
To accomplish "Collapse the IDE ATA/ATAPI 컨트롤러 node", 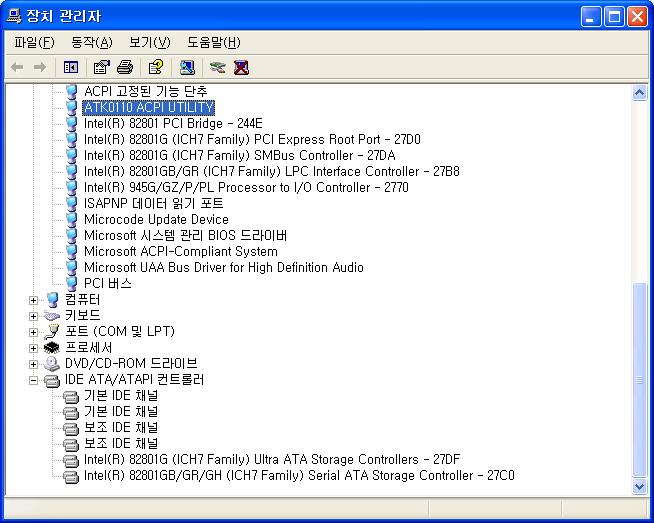I will coord(33,380).
